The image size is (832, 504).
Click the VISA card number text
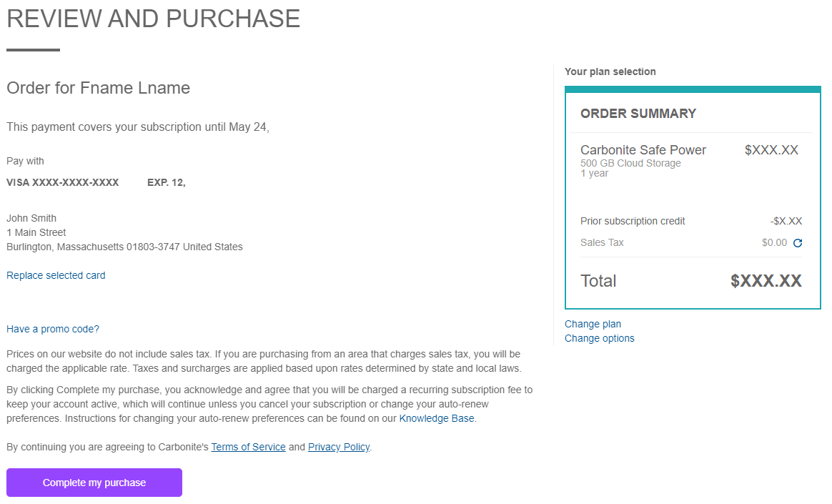[62, 182]
